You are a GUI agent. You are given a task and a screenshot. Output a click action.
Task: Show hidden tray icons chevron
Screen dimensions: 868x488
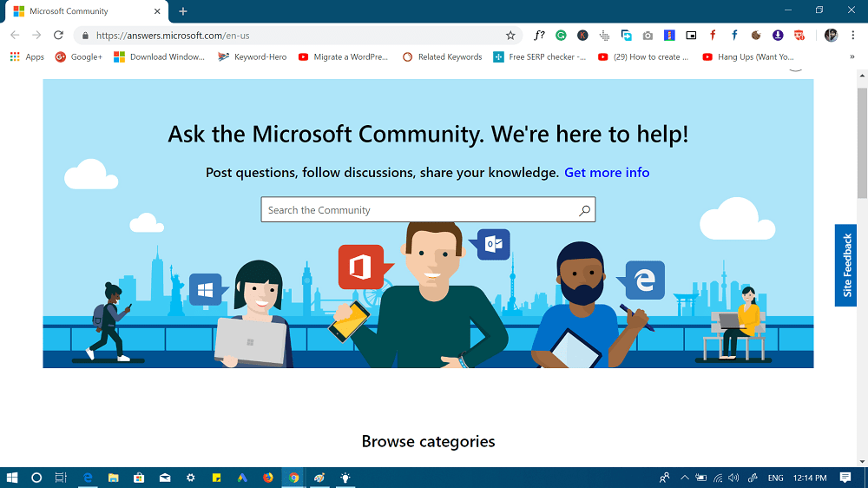685,478
